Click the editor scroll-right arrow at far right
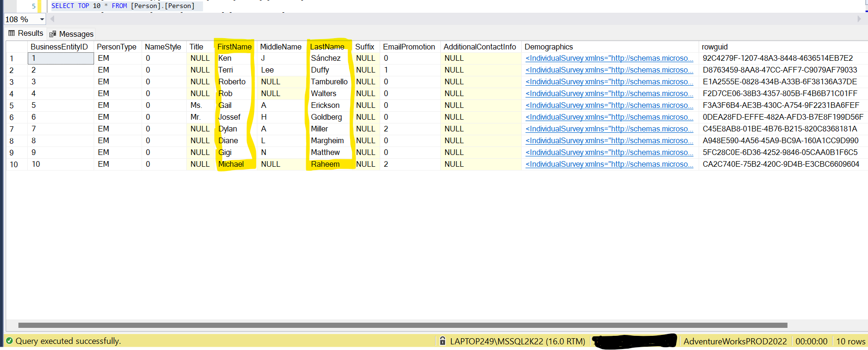This screenshot has width=868, height=350. (x=859, y=19)
